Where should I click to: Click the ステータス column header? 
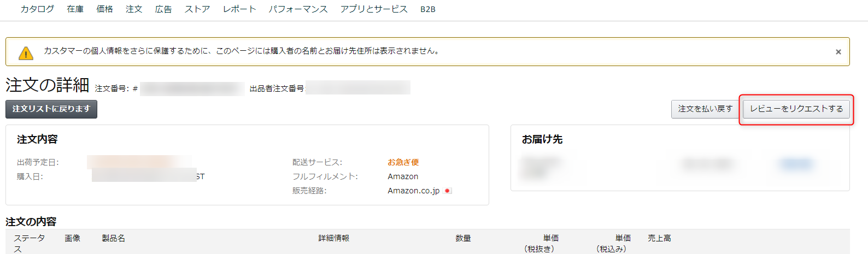(30, 243)
